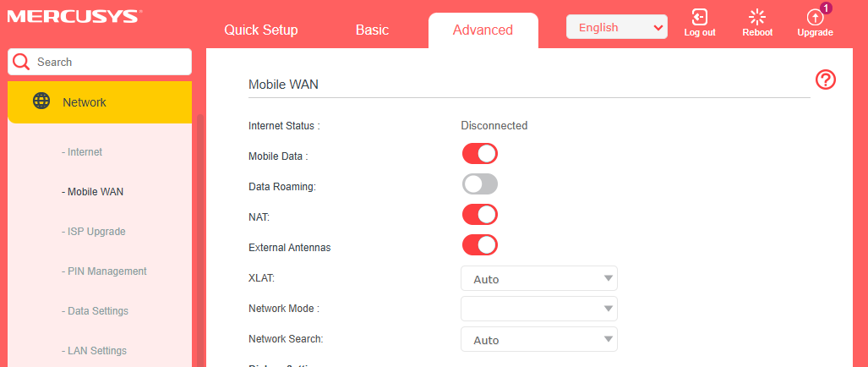Screen dimensions: 868x367
Task: Open the PIN Management page link
Action: click(105, 271)
